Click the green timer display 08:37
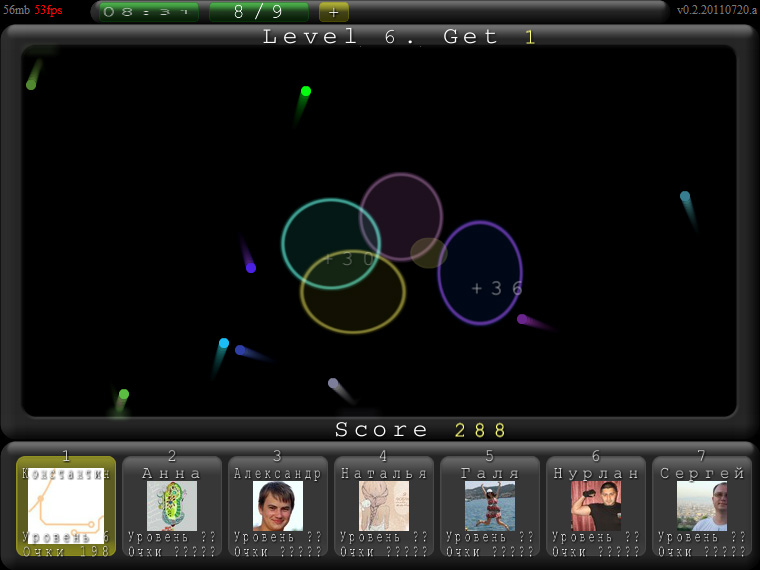The image size is (760, 570). pos(149,12)
